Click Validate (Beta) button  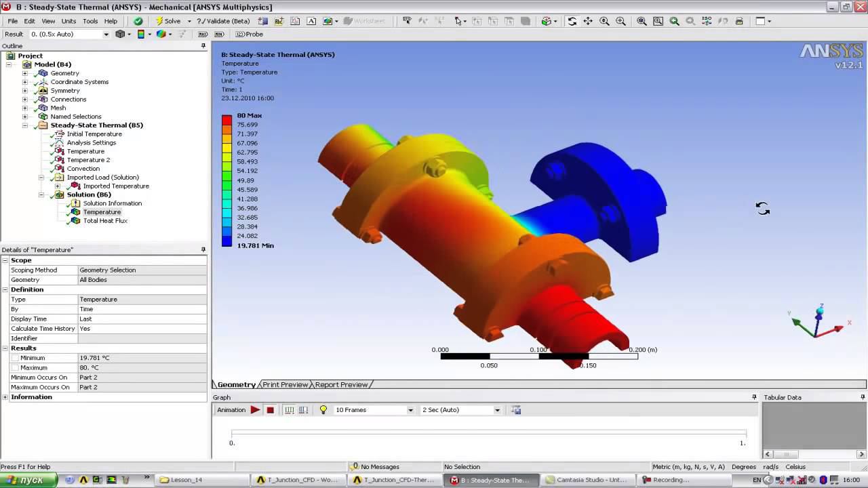pyautogui.click(x=223, y=21)
